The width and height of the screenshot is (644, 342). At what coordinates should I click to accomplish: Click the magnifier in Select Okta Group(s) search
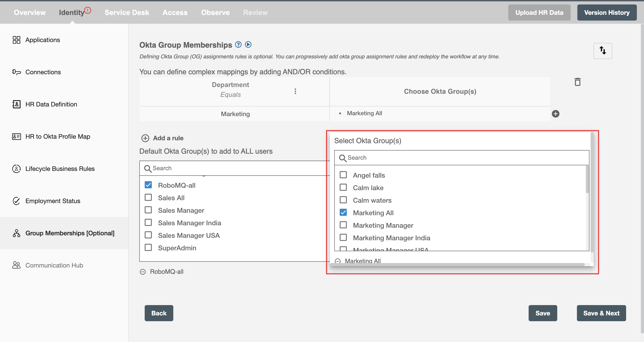coord(343,158)
